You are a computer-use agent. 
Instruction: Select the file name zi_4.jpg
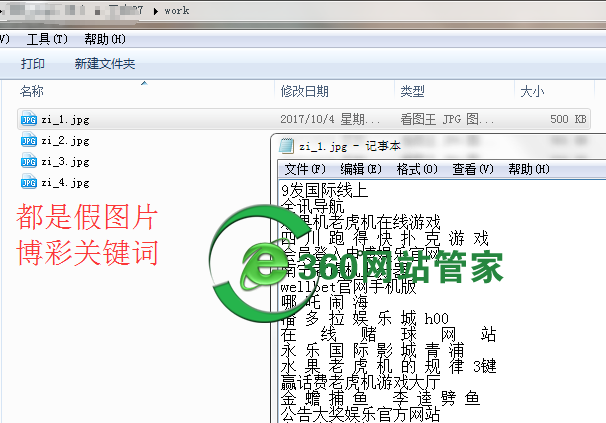click(65, 182)
